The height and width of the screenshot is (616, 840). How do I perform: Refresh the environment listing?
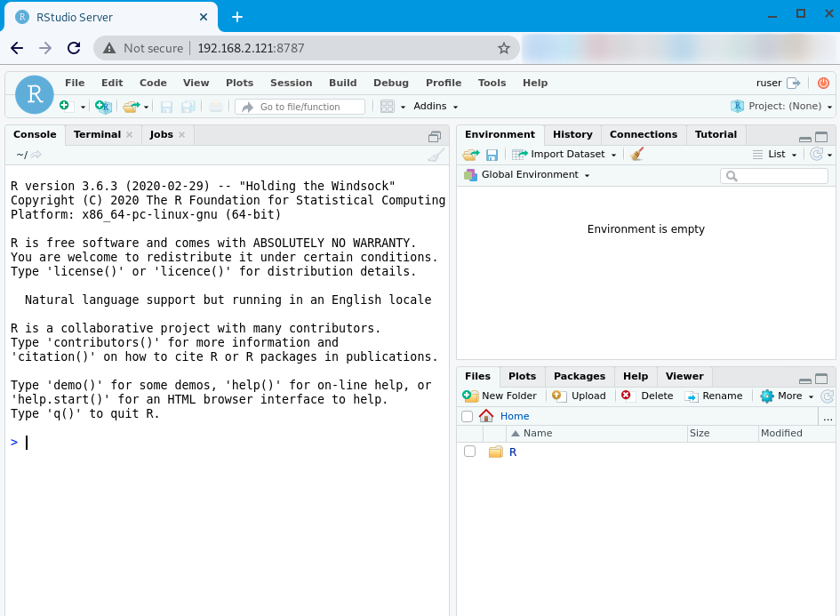click(817, 154)
